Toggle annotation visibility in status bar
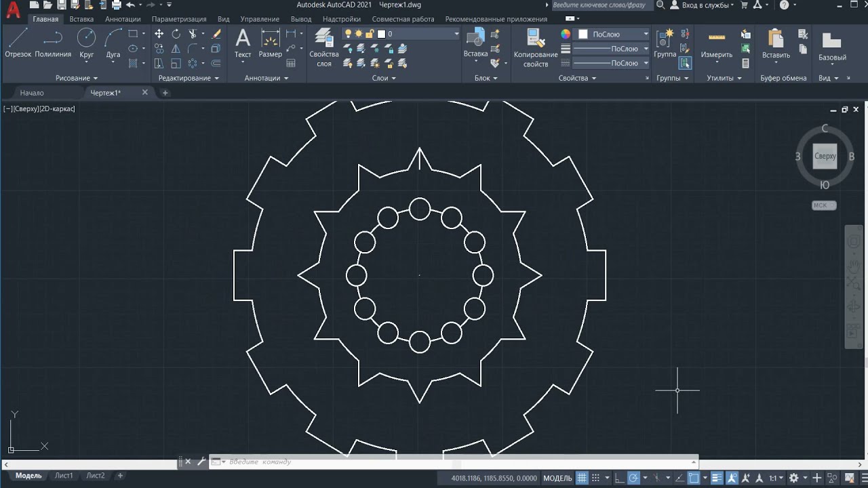This screenshot has width=868, height=488. pos(732,478)
